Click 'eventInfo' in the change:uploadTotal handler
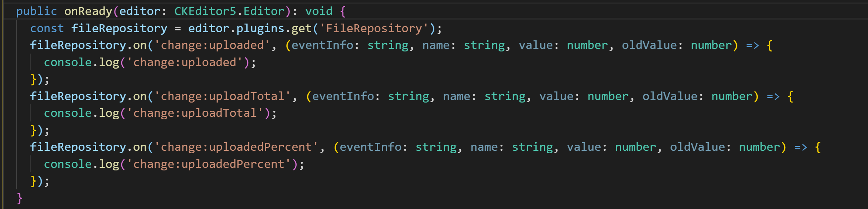Screen dimensions: 868x209 [x=343, y=96]
